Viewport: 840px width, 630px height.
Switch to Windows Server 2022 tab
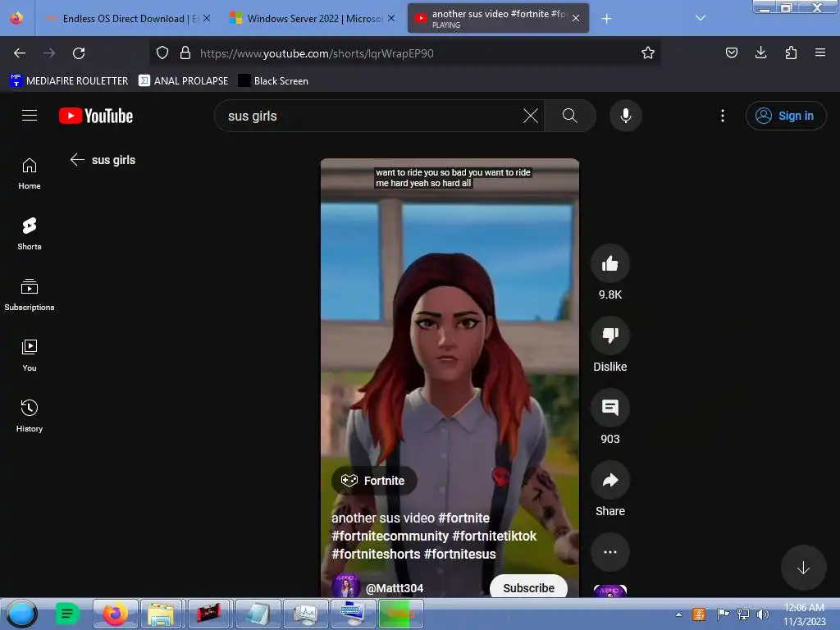(313, 19)
